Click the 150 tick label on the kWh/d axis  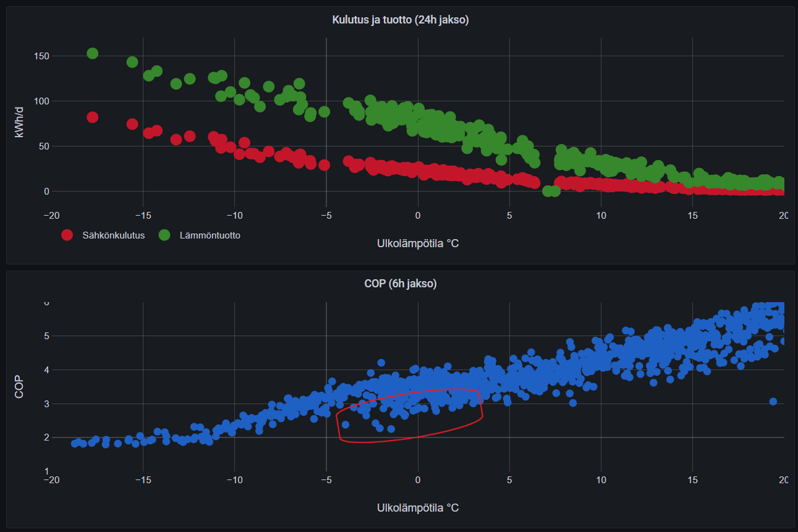41,56
